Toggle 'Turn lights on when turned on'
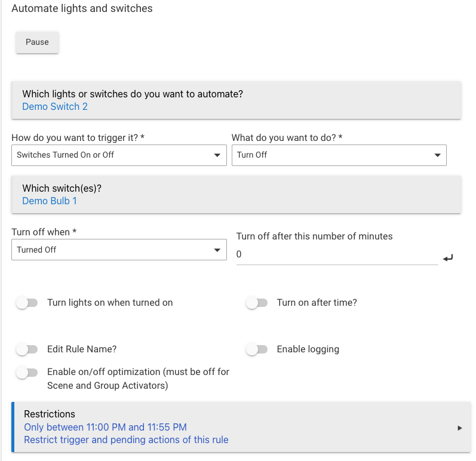476x461 pixels. point(26,303)
